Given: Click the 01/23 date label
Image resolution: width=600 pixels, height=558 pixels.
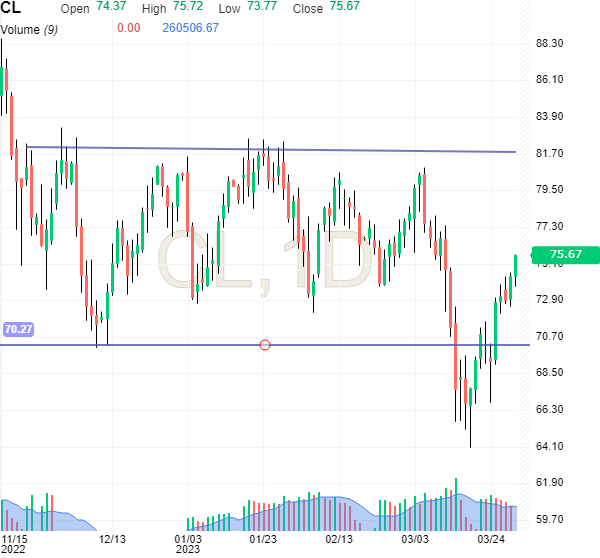Looking at the screenshot, I should [x=263, y=539].
